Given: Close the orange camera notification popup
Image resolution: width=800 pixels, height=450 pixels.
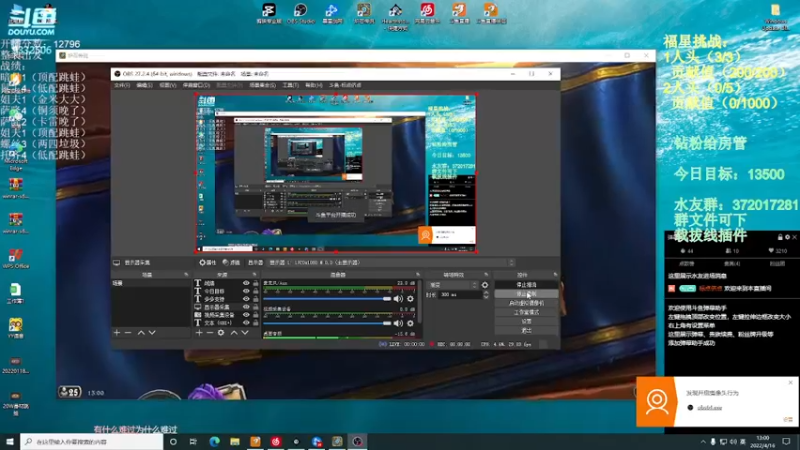Looking at the screenshot, I should (790, 383).
